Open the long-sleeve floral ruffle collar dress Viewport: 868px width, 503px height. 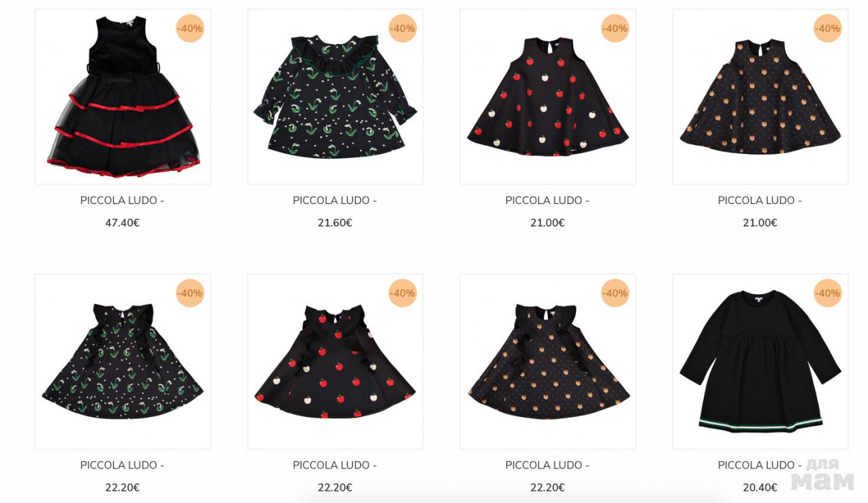click(x=335, y=96)
